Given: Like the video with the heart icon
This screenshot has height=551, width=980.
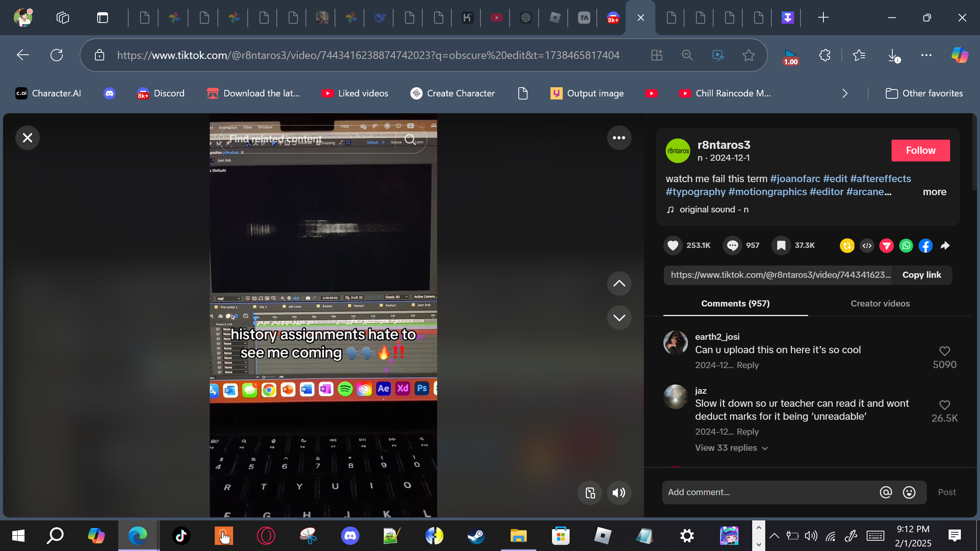Looking at the screenshot, I should (673, 245).
